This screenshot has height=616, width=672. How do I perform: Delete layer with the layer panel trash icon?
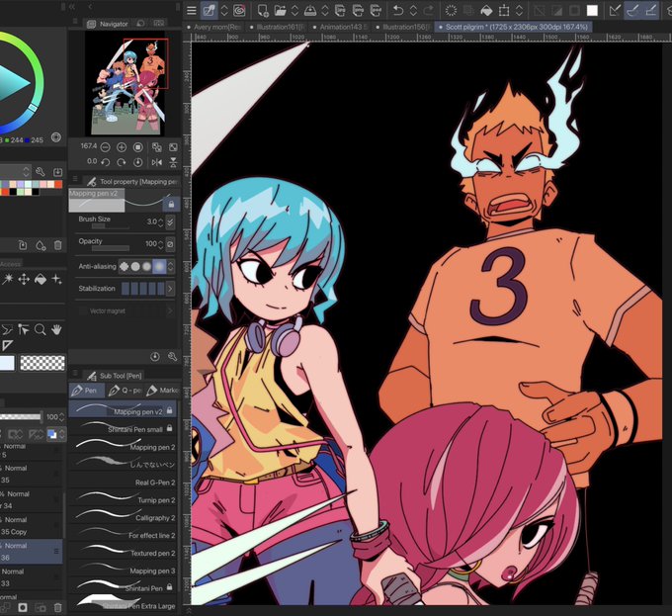pos(58,607)
